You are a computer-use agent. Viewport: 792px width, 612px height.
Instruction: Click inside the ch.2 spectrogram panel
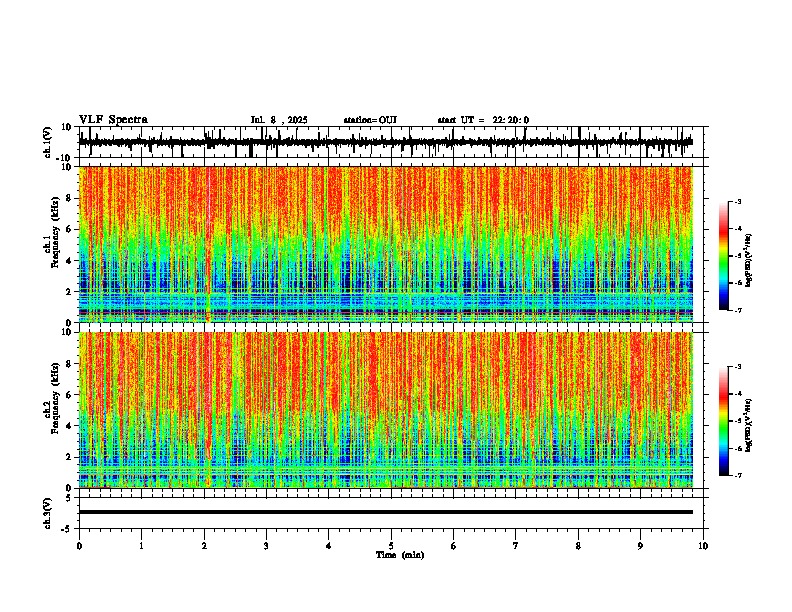386,410
